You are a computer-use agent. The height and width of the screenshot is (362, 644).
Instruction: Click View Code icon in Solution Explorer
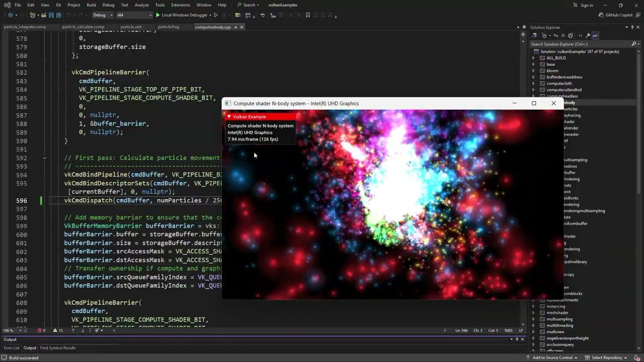point(580,36)
